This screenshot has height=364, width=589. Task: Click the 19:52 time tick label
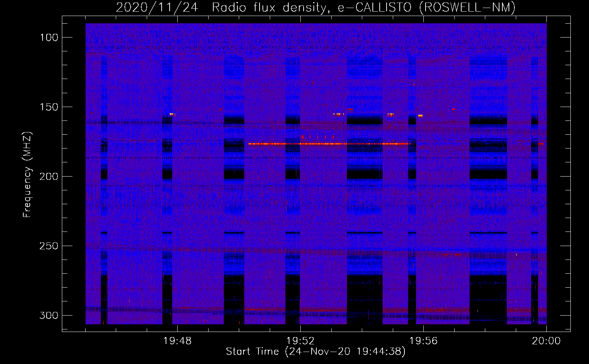pyautogui.click(x=300, y=341)
